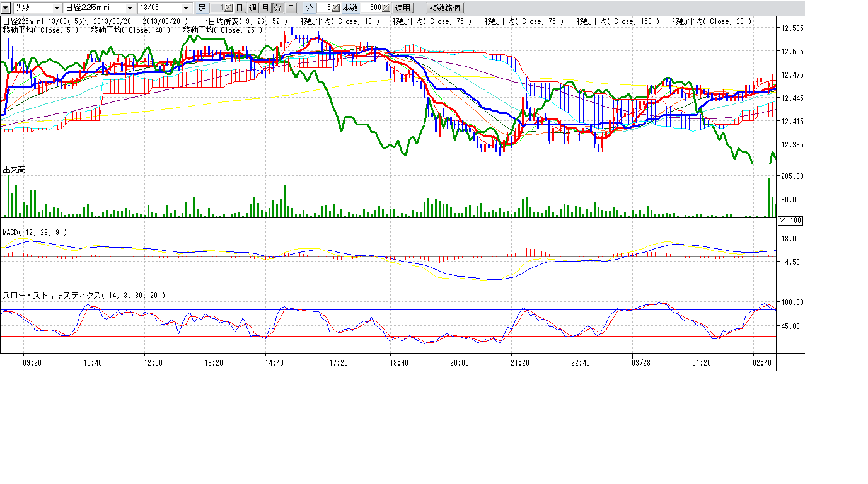Viewport: 868px width, 484px height.
Task: Select the MACD( 12, 26, 9 ) panel label
Action: (x=35, y=233)
